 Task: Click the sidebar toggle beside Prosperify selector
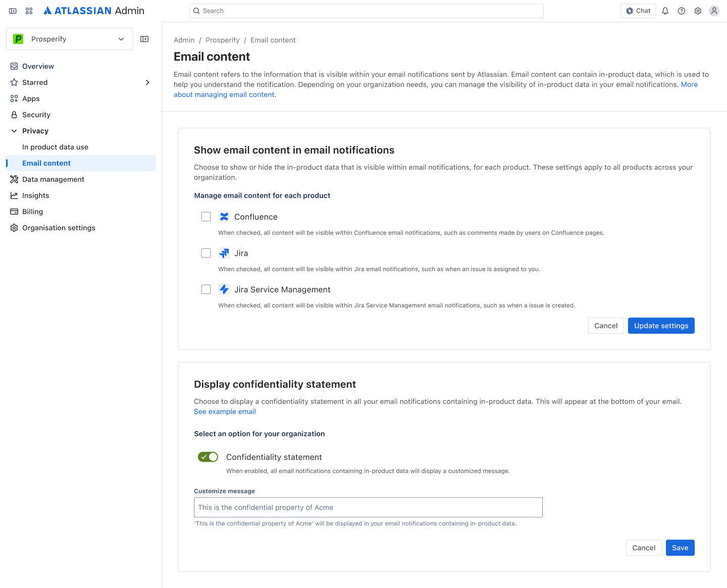pyautogui.click(x=144, y=39)
